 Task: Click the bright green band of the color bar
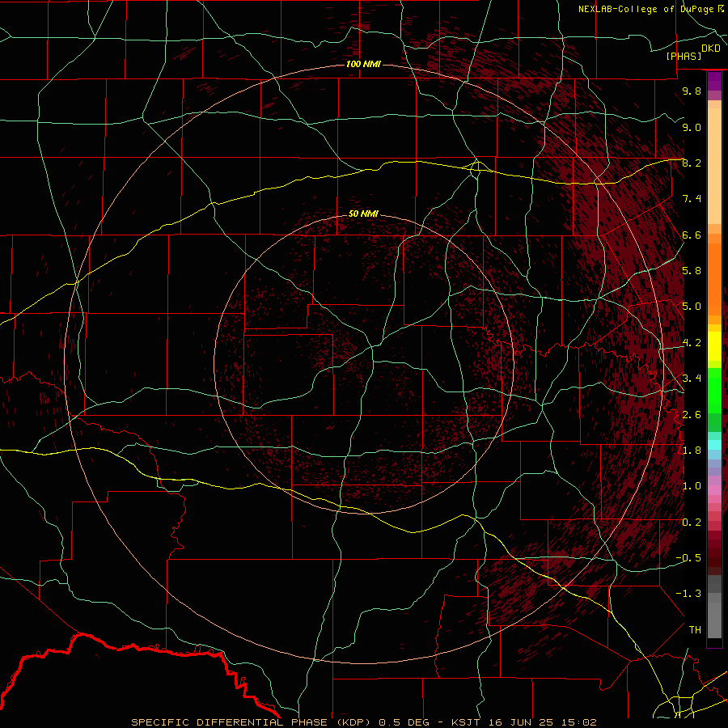point(714,390)
